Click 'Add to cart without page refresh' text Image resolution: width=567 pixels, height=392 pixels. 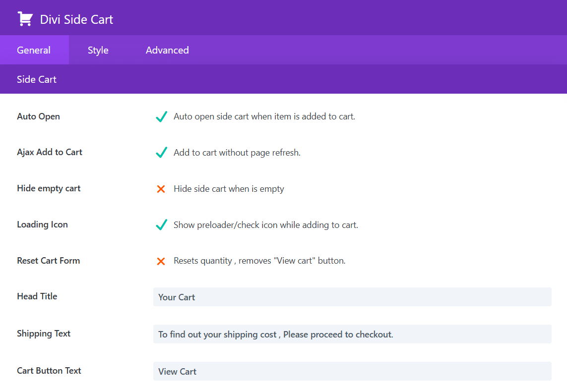tap(237, 153)
